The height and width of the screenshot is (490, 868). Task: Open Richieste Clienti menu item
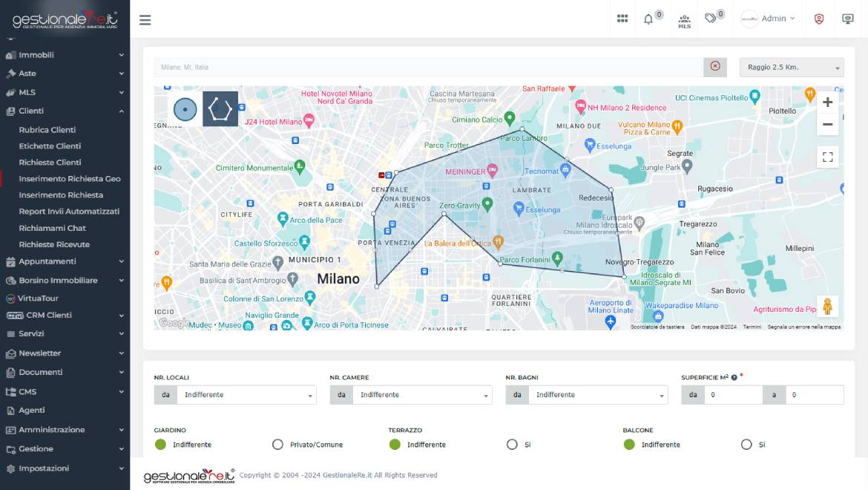pos(50,163)
